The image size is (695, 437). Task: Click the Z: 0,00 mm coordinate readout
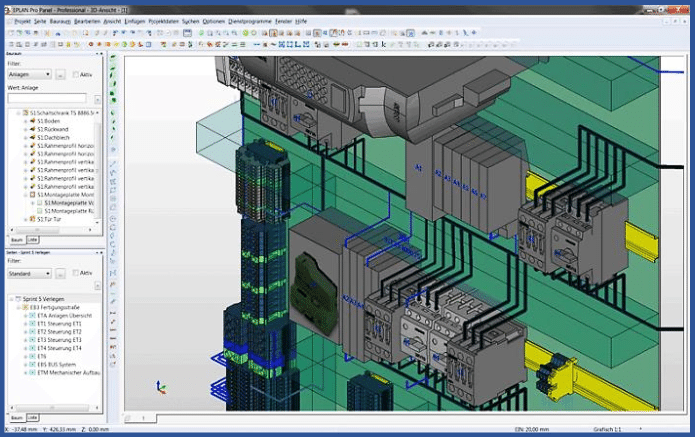[95, 429]
